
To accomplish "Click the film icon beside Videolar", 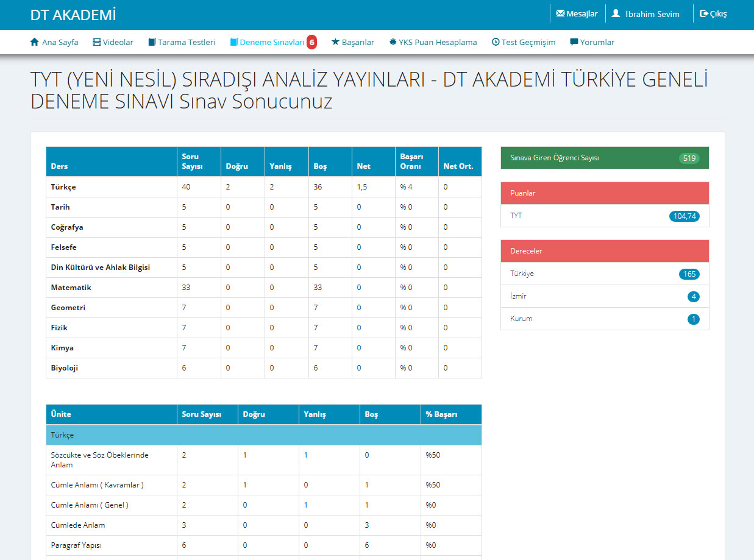I will coord(97,42).
